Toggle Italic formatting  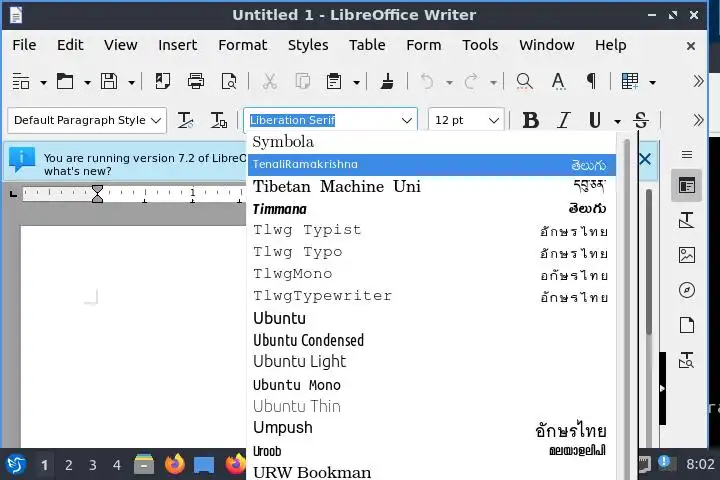click(563, 120)
